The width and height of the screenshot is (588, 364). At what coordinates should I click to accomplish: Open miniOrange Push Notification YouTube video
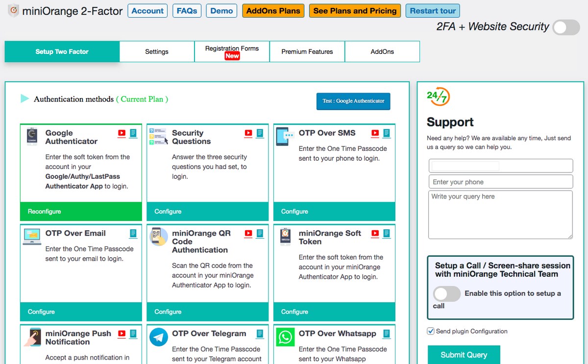122,334
